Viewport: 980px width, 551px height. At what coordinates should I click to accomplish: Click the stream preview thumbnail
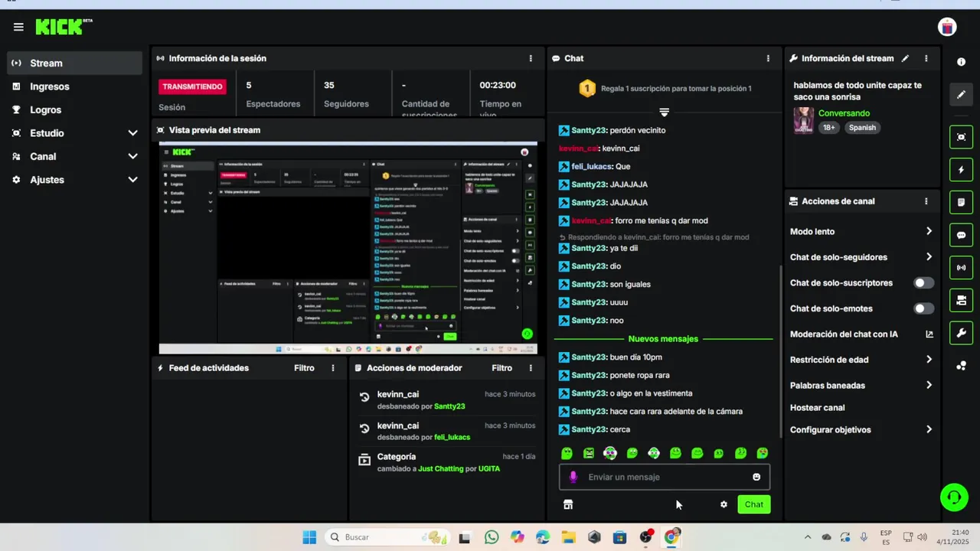point(348,248)
